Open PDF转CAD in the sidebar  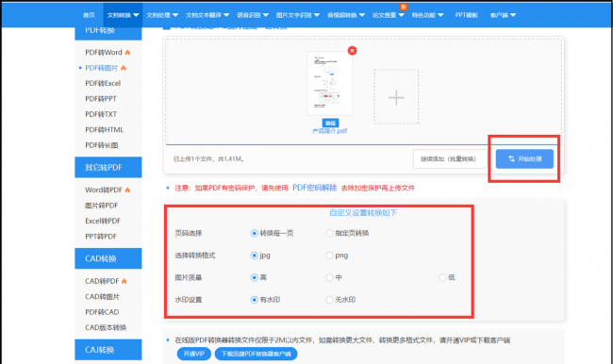point(102,312)
